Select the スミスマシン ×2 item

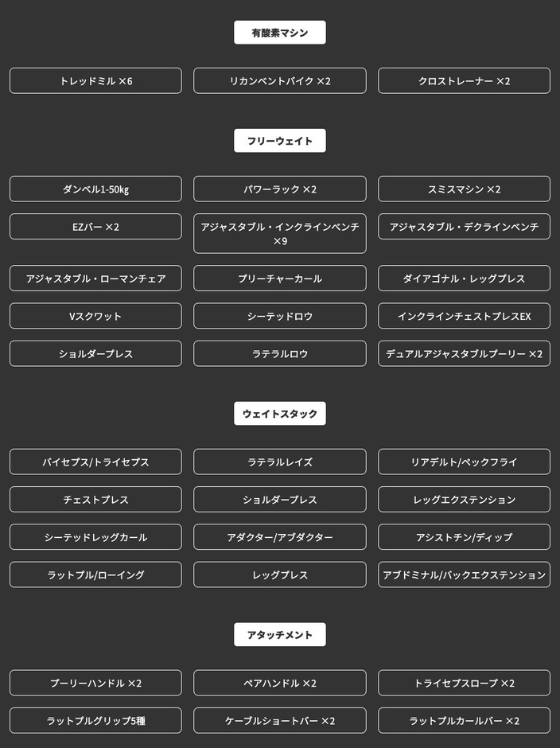[x=464, y=189]
